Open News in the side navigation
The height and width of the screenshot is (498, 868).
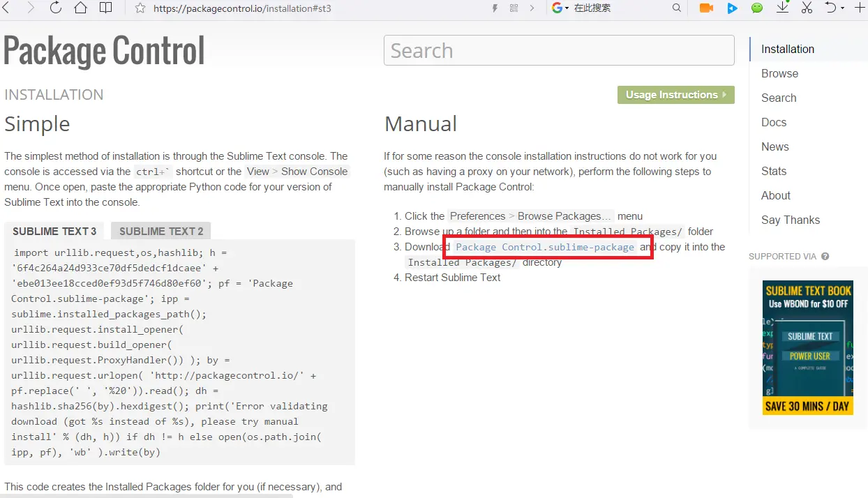coord(775,146)
